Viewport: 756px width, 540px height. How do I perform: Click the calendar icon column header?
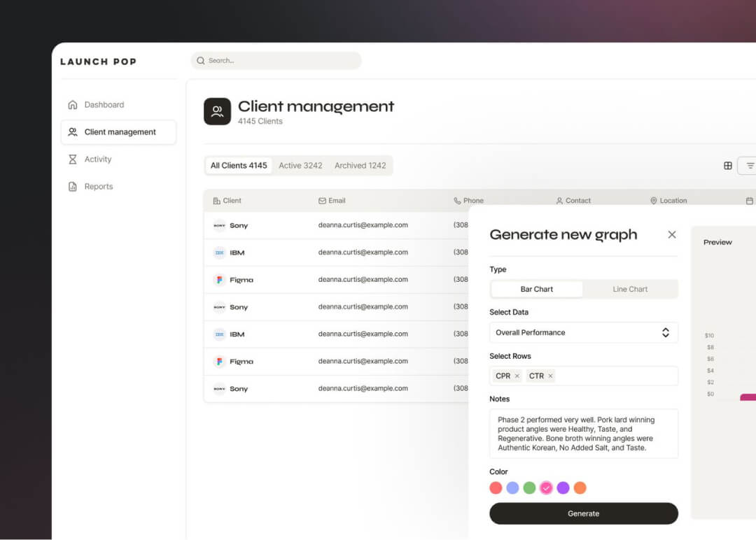pyautogui.click(x=749, y=201)
